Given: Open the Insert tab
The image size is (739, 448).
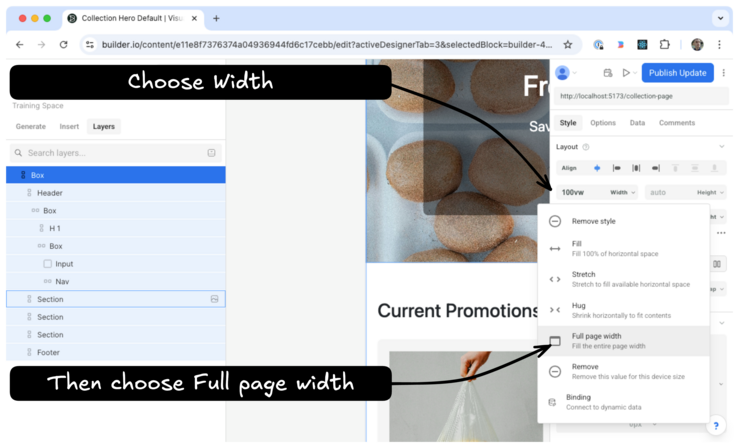Looking at the screenshot, I should coord(69,127).
